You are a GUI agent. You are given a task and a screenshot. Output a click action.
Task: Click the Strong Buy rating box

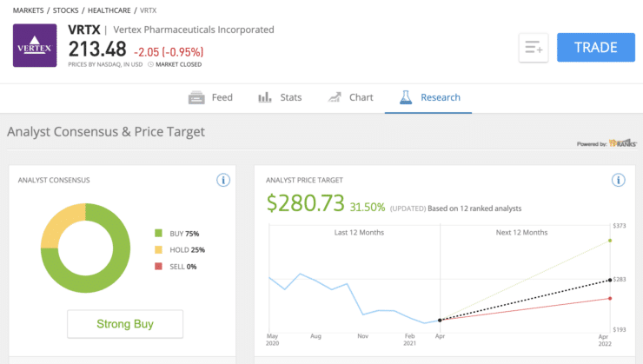coord(125,324)
